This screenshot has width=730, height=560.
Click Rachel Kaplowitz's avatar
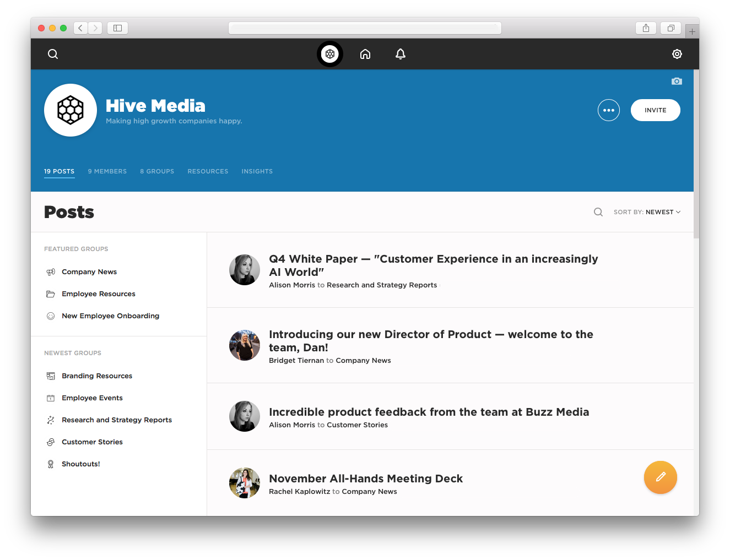click(245, 483)
